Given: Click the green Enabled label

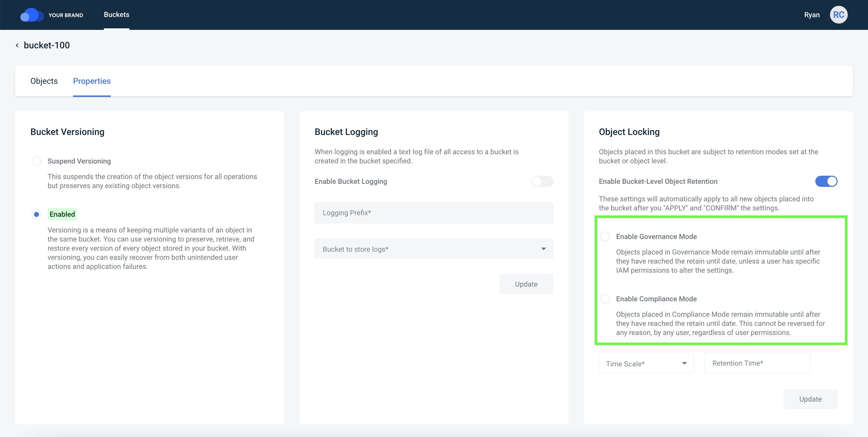Looking at the screenshot, I should (x=62, y=214).
